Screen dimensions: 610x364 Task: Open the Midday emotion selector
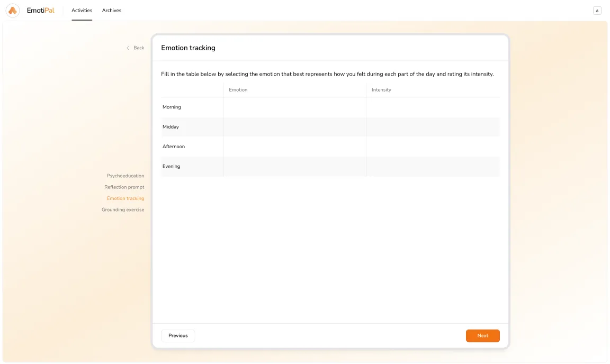[294, 126]
